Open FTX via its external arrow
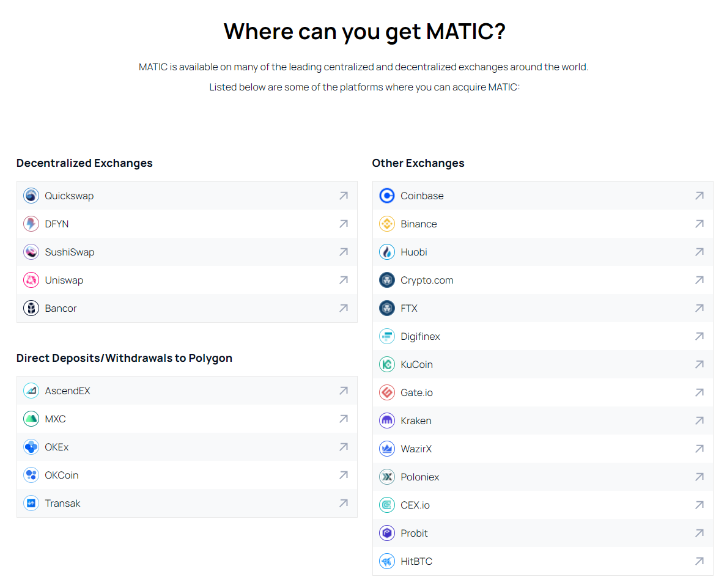 pos(699,309)
